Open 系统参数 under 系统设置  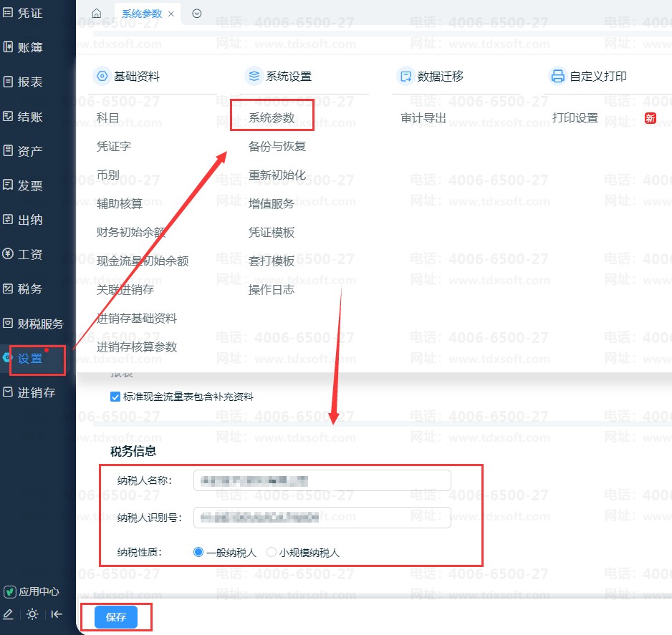[272, 117]
